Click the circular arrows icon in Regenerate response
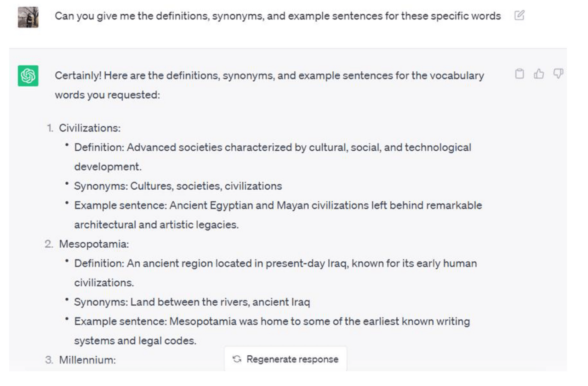The height and width of the screenshot is (386, 588). pos(237,359)
